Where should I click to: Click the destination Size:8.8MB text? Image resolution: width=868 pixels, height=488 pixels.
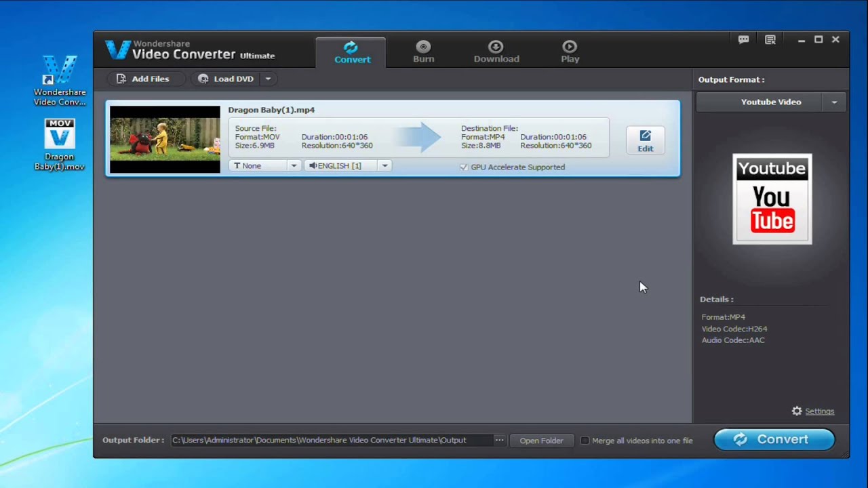481,146
